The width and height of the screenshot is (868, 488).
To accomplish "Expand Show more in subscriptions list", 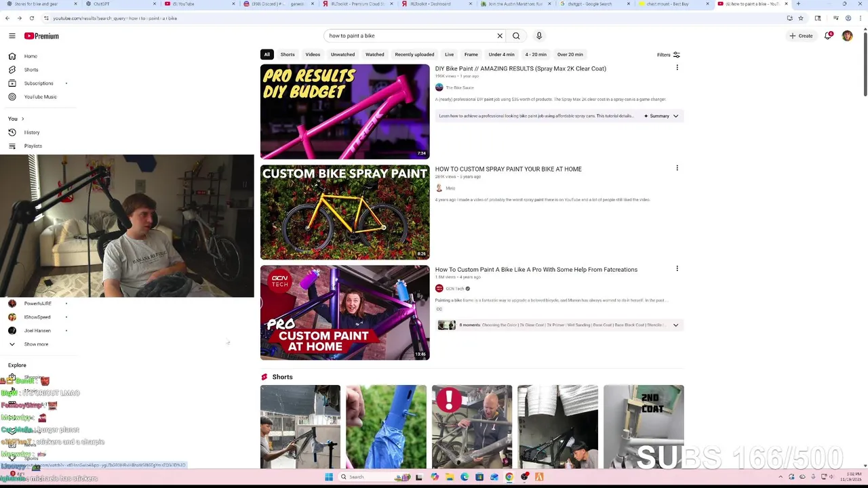I will [36, 344].
